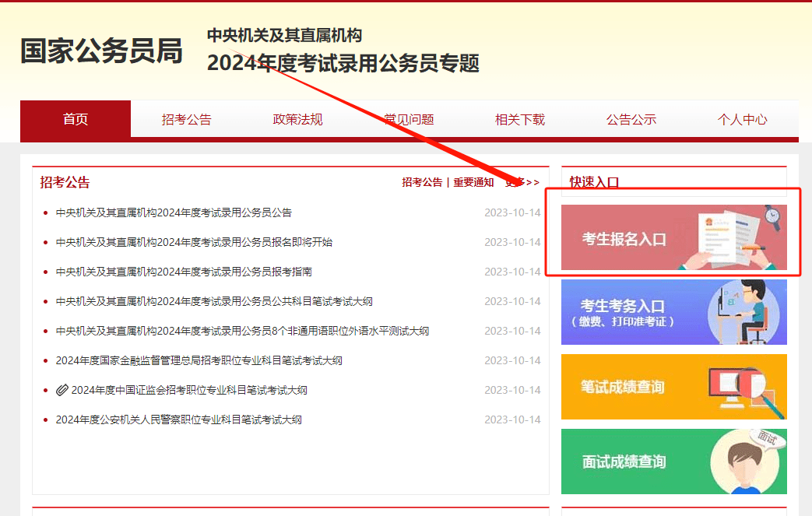Open the 笔试成绩查询 written score banner
Image resolution: width=812 pixels, height=516 pixels.
[x=673, y=387]
